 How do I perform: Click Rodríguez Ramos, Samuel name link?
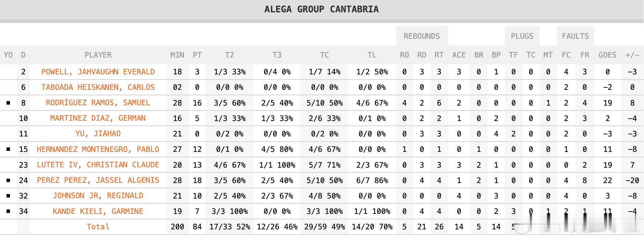tap(98, 103)
